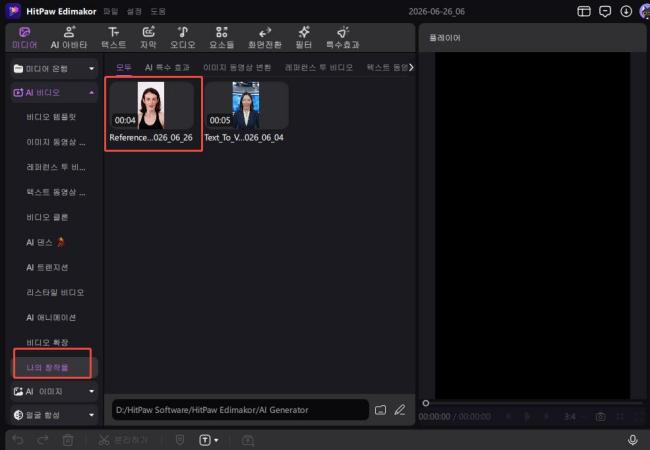Select the Reference video thumbnail
This screenshot has width=650, height=450.
pos(151,106)
